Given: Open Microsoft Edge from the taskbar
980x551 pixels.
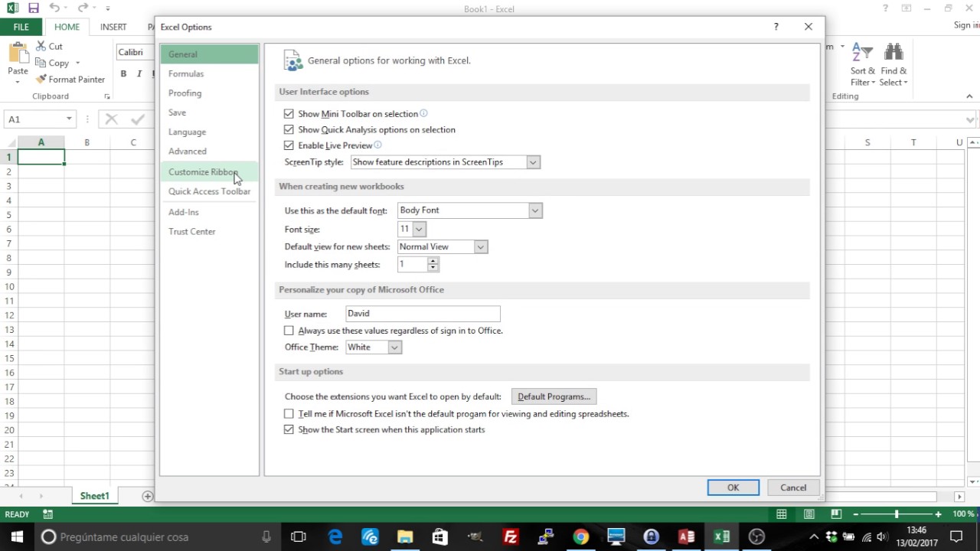Looking at the screenshot, I should (x=335, y=536).
